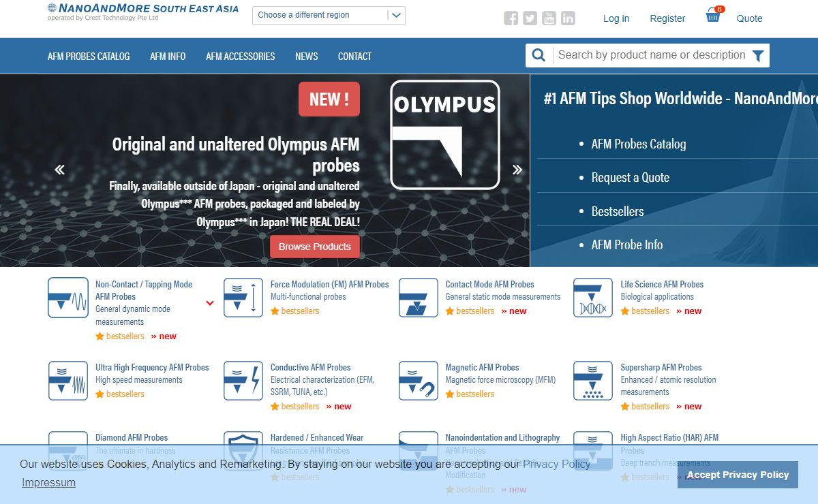Screen dimensions: 818x504
Task: Click the NEW ! badge on banner
Action: pos(329,99)
